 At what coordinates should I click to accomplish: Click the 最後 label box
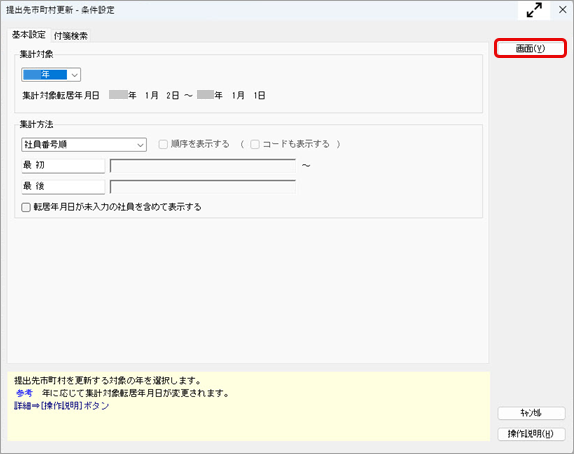click(63, 187)
